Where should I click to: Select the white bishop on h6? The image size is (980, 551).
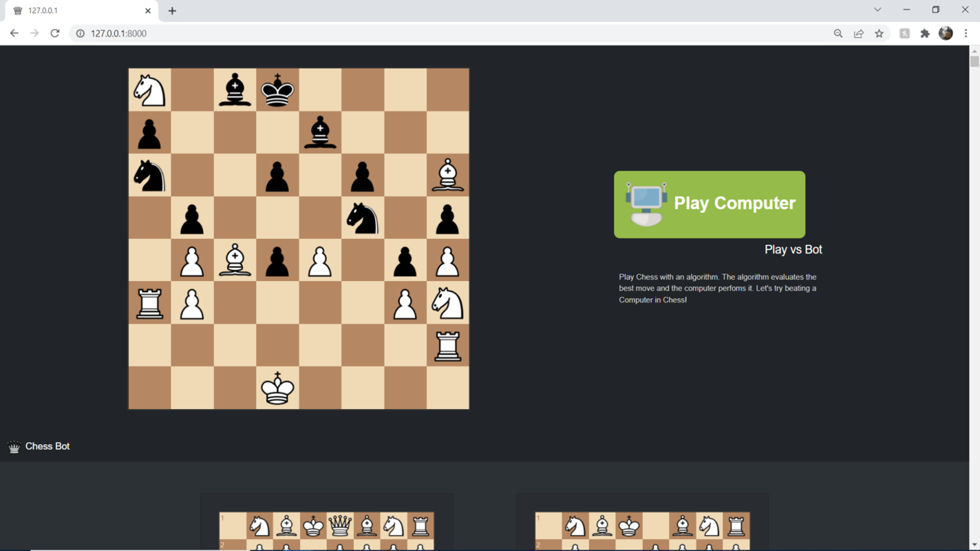tap(448, 175)
